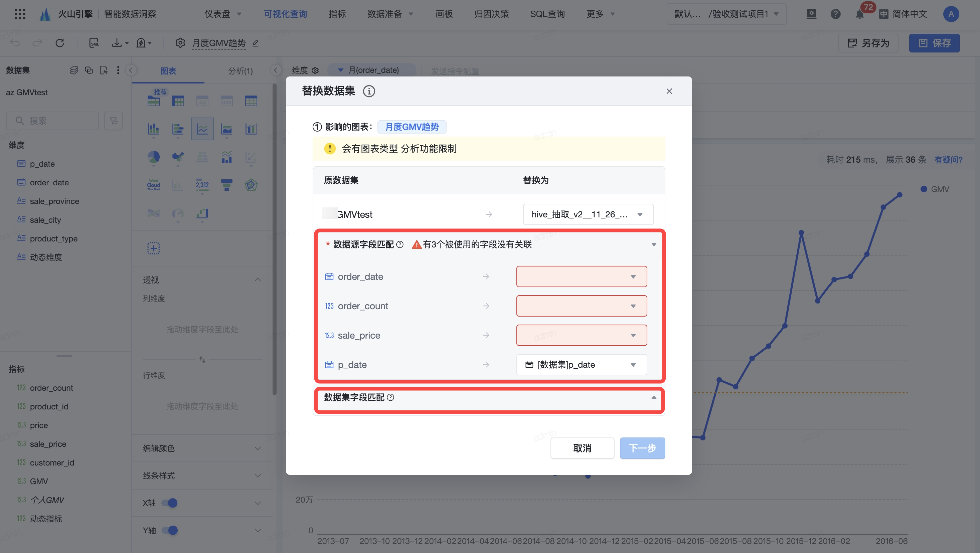Click the 取消 button
This screenshot has width=980, height=553.
582,448
